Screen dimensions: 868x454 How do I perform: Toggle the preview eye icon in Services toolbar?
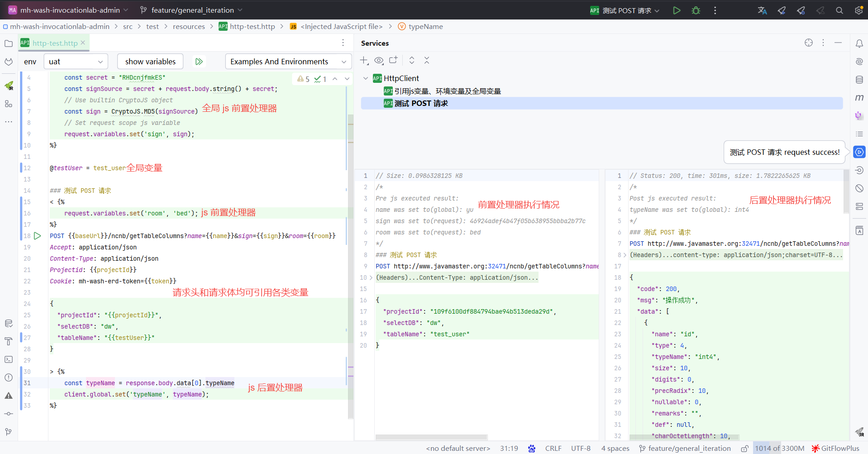click(379, 60)
